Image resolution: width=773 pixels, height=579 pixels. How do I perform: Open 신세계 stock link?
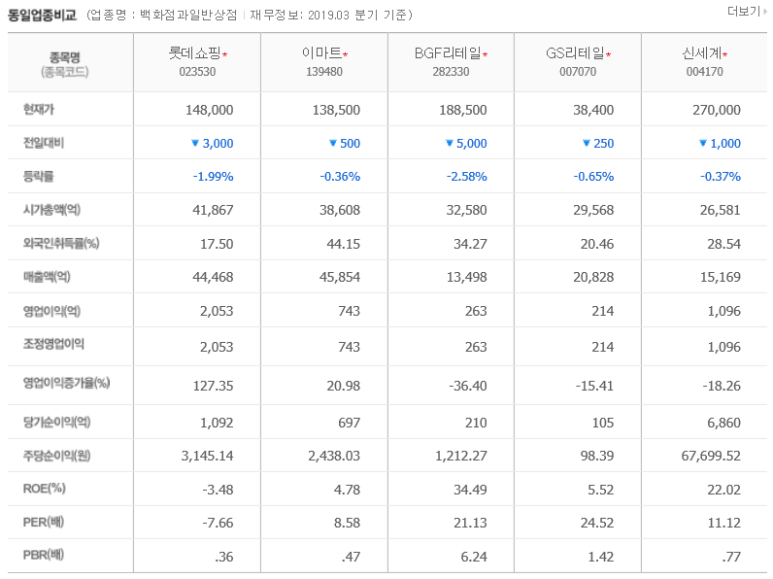[703, 53]
